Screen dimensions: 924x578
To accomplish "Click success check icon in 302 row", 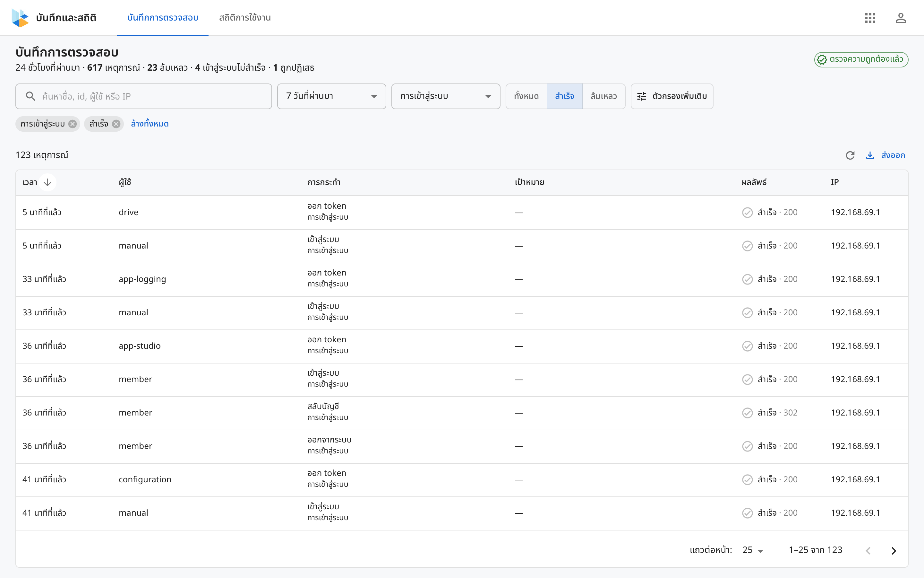I will [x=747, y=413].
